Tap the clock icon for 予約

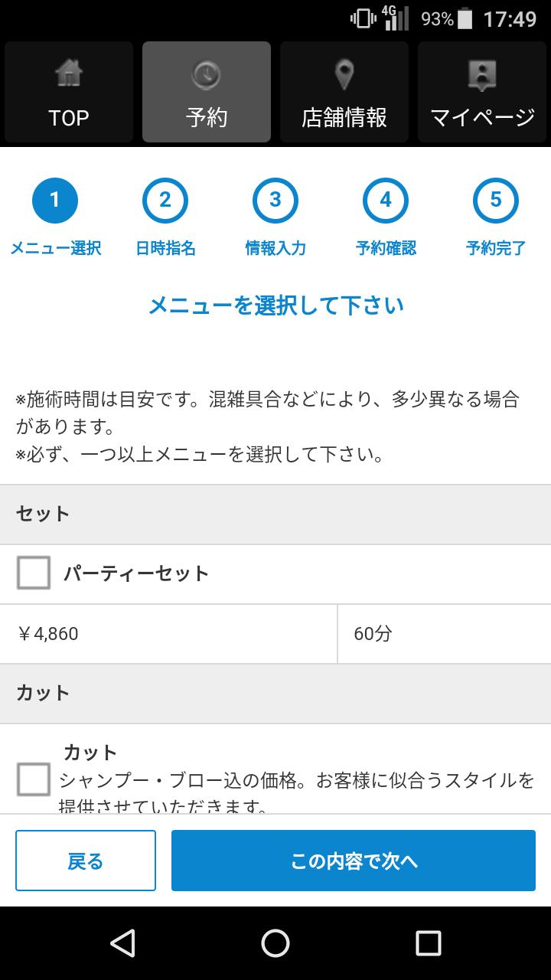[x=206, y=75]
